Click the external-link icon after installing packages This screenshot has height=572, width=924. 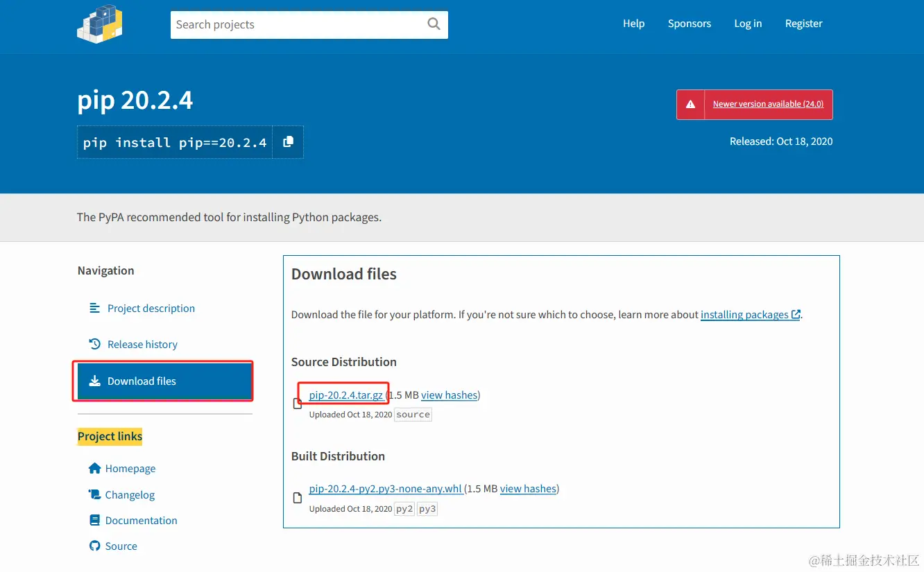point(796,315)
